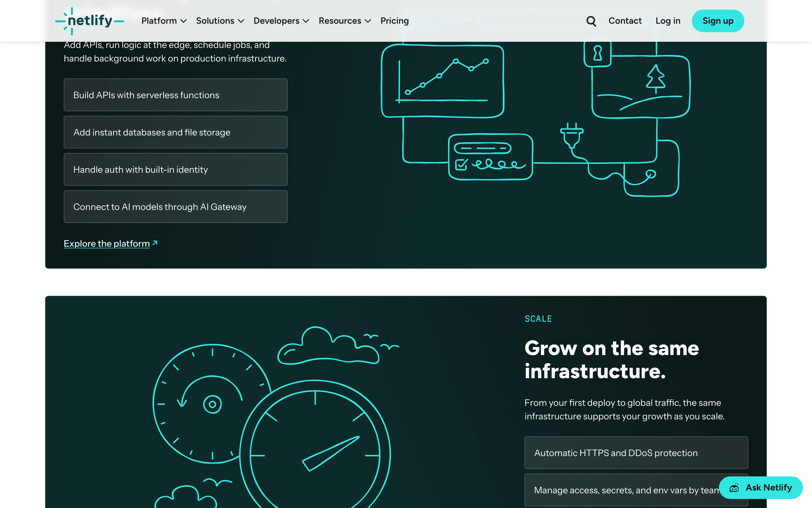Viewport: 812px width, 508px height.
Task: Go to the Pricing page
Action: (x=395, y=21)
